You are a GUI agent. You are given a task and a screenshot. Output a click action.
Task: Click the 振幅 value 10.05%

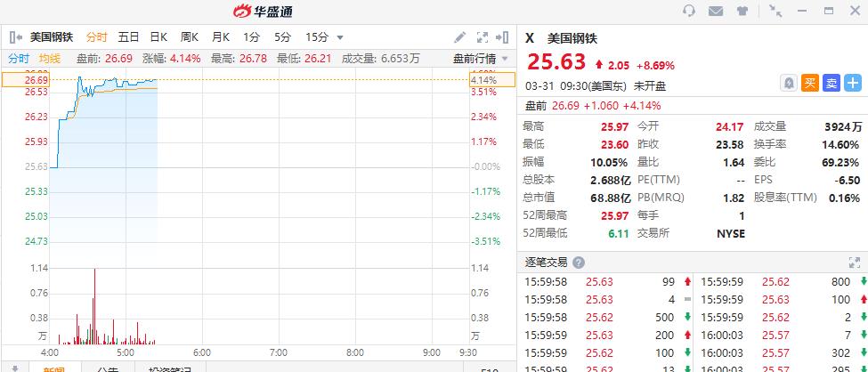click(610, 162)
